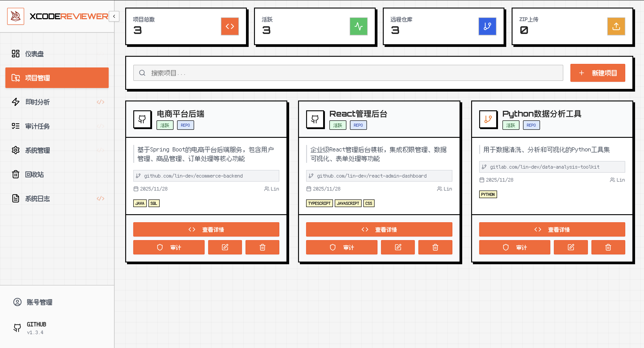Click the shield audit icon on the 电商平台后端 card
Screen dimensions: 644x348
click(160, 247)
